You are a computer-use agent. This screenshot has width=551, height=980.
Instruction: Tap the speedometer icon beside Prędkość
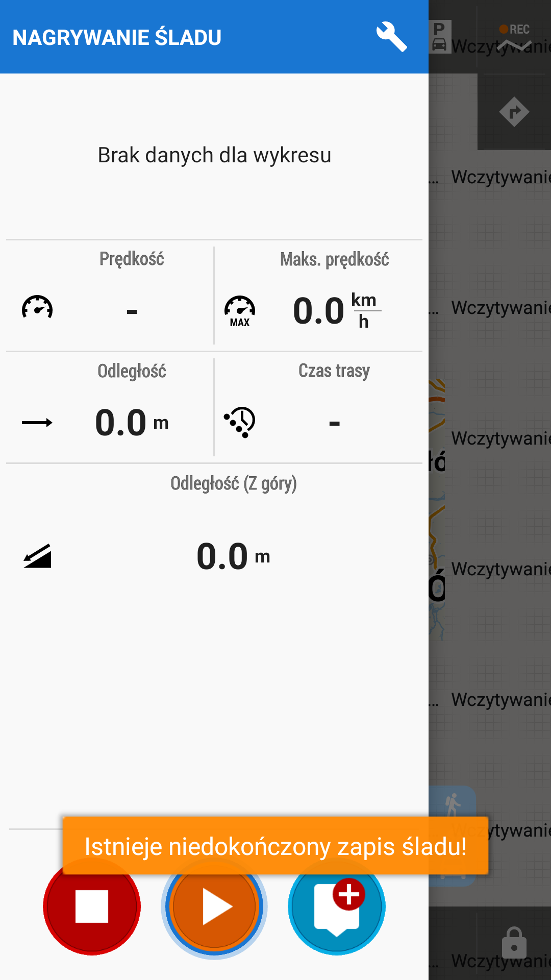pyautogui.click(x=37, y=308)
